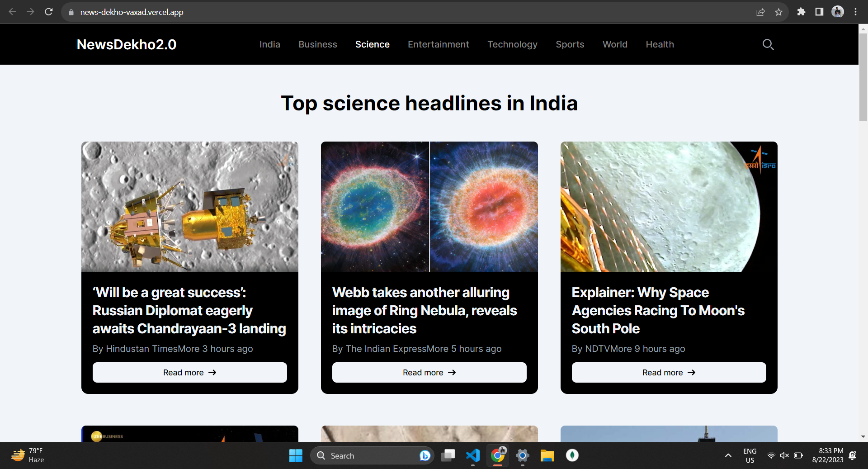Screen dimensions: 868x469
Task: View site information lock icon
Action: pyautogui.click(x=71, y=12)
